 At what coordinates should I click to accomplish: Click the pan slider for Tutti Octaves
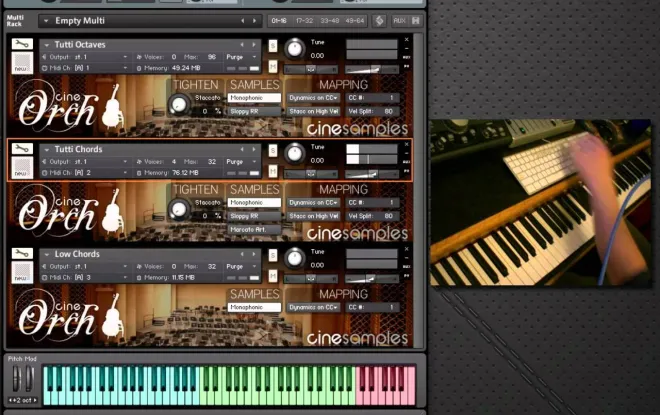pos(311,69)
